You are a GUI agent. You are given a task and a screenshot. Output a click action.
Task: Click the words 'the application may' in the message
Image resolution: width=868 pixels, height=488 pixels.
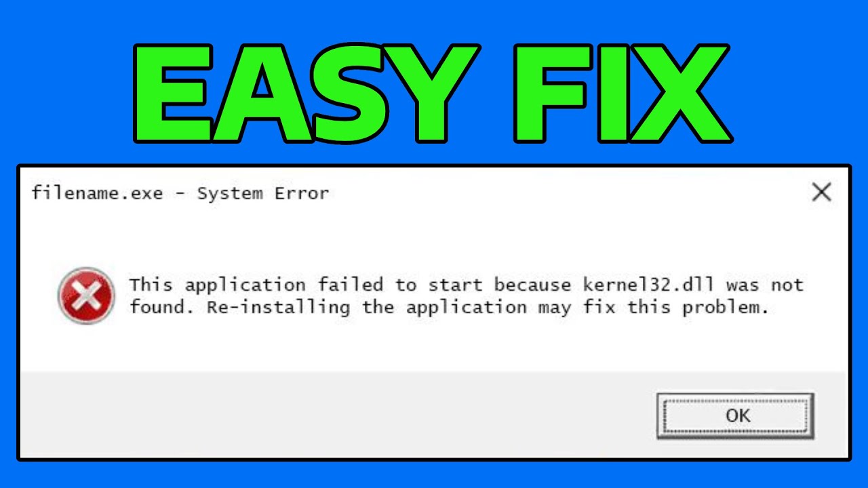pos(467,308)
